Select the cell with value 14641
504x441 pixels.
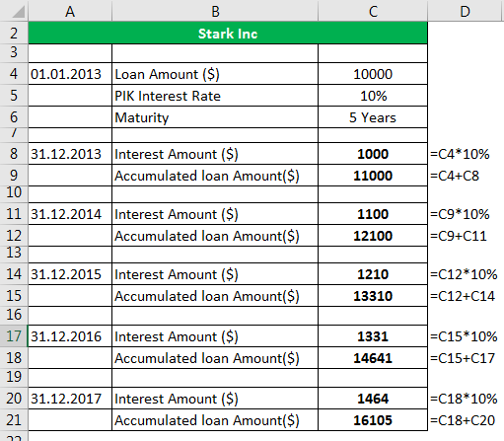tap(373, 358)
